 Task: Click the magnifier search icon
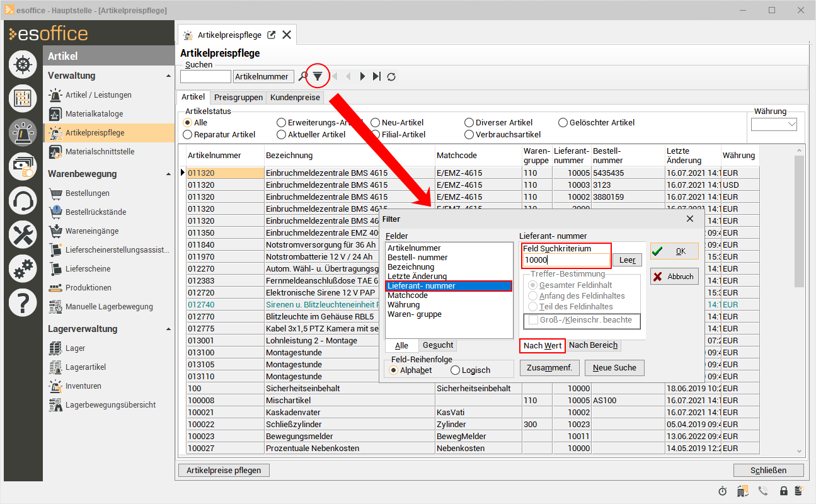(303, 76)
